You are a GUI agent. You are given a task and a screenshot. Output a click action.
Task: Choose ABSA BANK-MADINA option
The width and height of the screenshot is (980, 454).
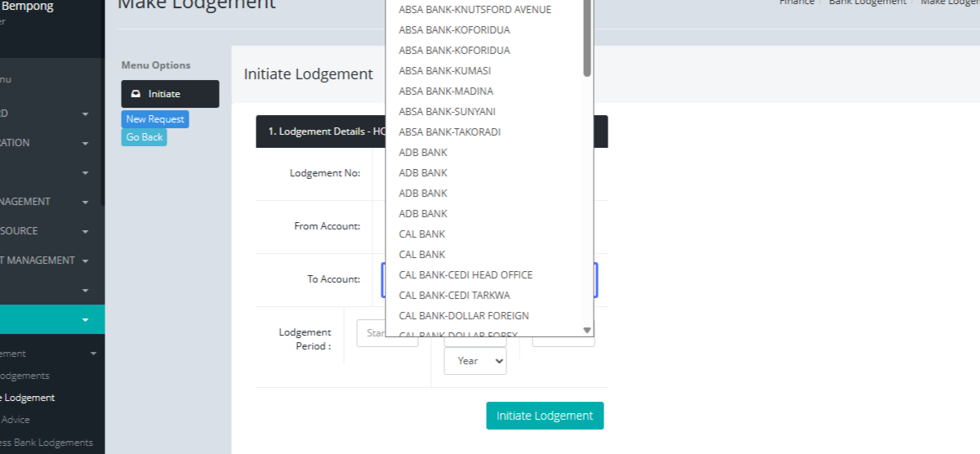pos(446,91)
